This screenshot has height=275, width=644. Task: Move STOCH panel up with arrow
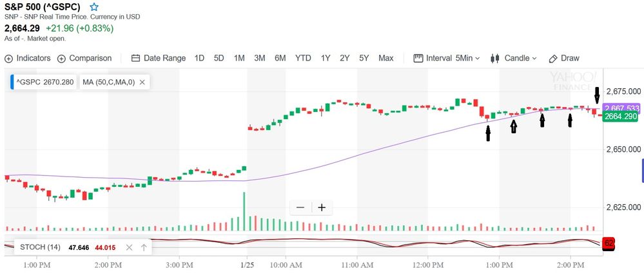pyautogui.click(x=144, y=247)
